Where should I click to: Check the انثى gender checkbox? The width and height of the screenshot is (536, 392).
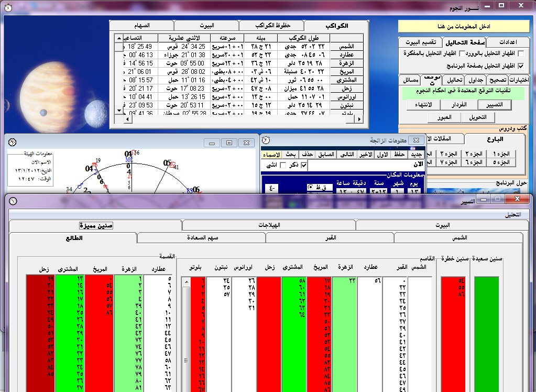click(x=283, y=166)
